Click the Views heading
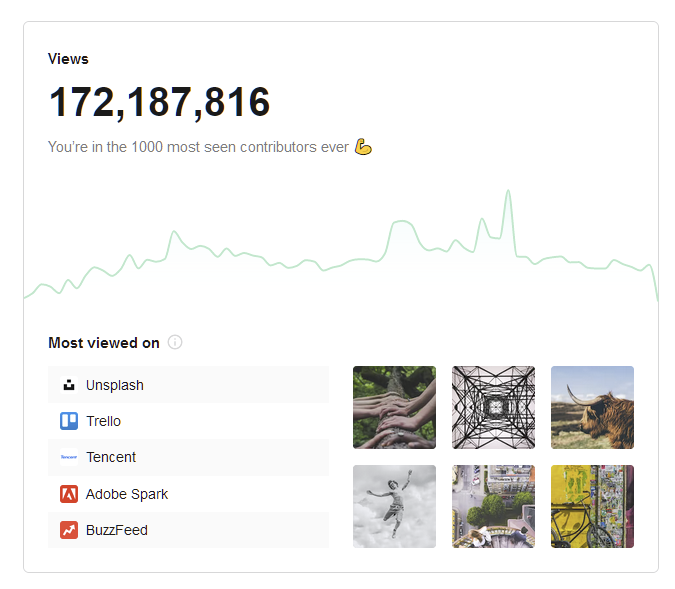Image resolution: width=675 pixels, height=589 pixels. tap(68, 59)
